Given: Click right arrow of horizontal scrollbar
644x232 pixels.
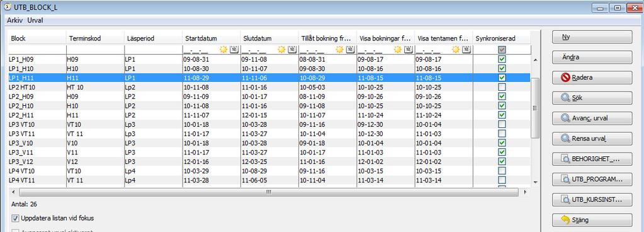Looking at the screenshot, I should 525,192.
